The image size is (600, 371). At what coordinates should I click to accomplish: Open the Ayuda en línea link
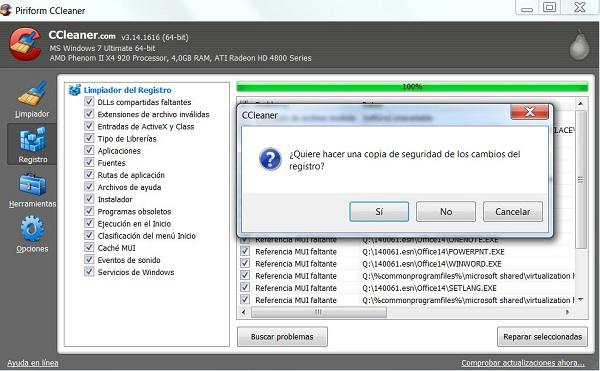tap(33, 363)
